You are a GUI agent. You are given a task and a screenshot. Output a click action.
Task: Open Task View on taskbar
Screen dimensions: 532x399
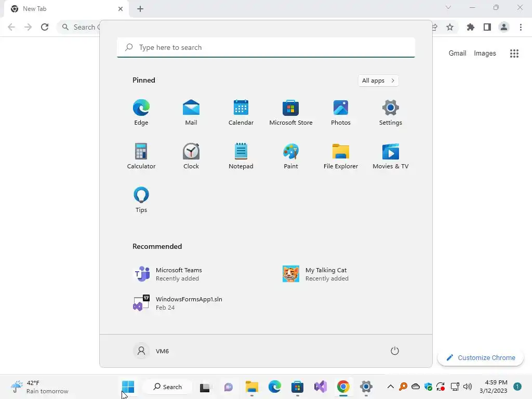point(205,387)
